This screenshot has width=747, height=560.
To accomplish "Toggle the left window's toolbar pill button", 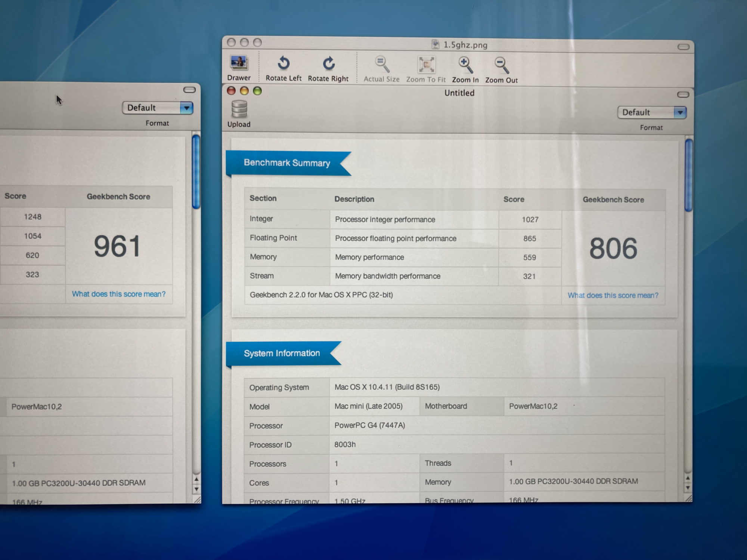I will (x=189, y=90).
